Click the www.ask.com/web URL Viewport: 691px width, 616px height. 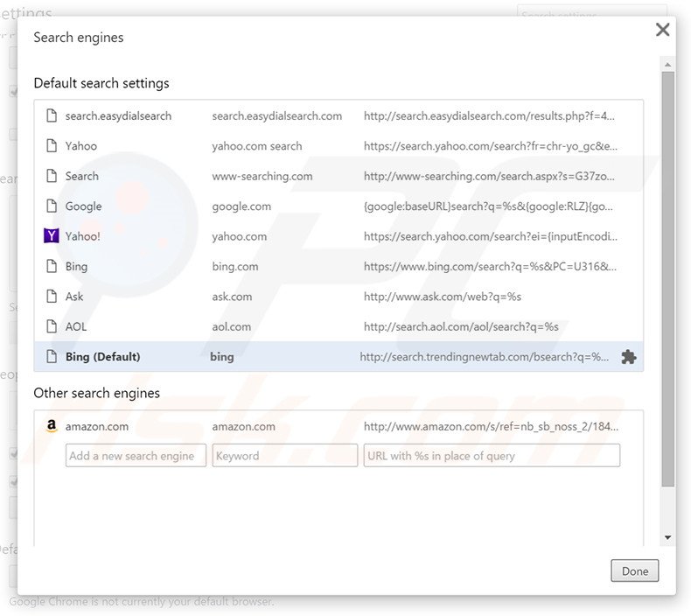pos(443,297)
